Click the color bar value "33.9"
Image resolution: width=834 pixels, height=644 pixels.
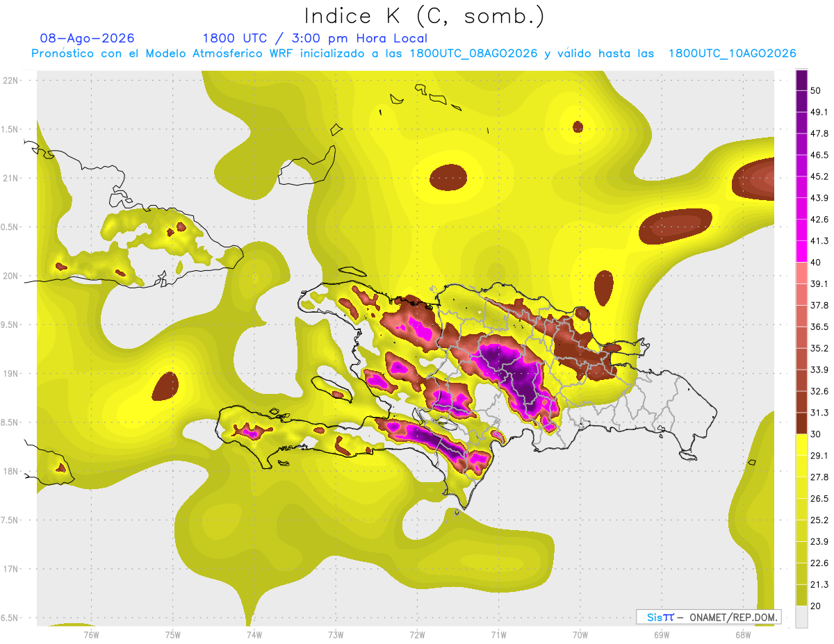pyautogui.click(x=819, y=370)
